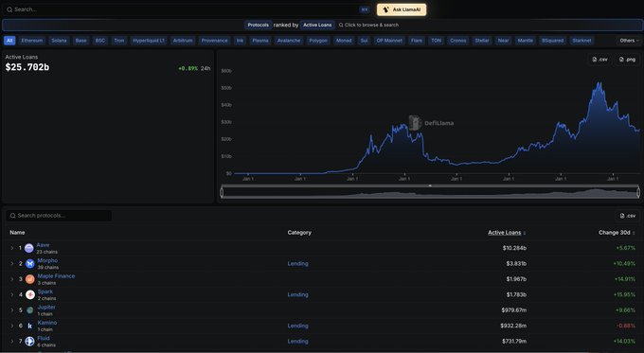Click the Ask LlamaAI button
The height and width of the screenshot is (353, 644).
[x=402, y=9]
